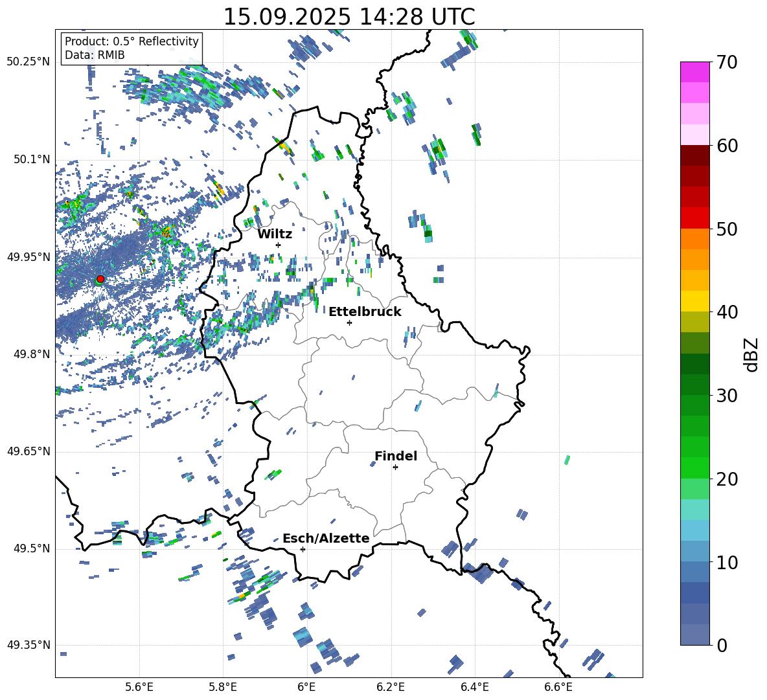Click the red radar location dot

point(100,279)
